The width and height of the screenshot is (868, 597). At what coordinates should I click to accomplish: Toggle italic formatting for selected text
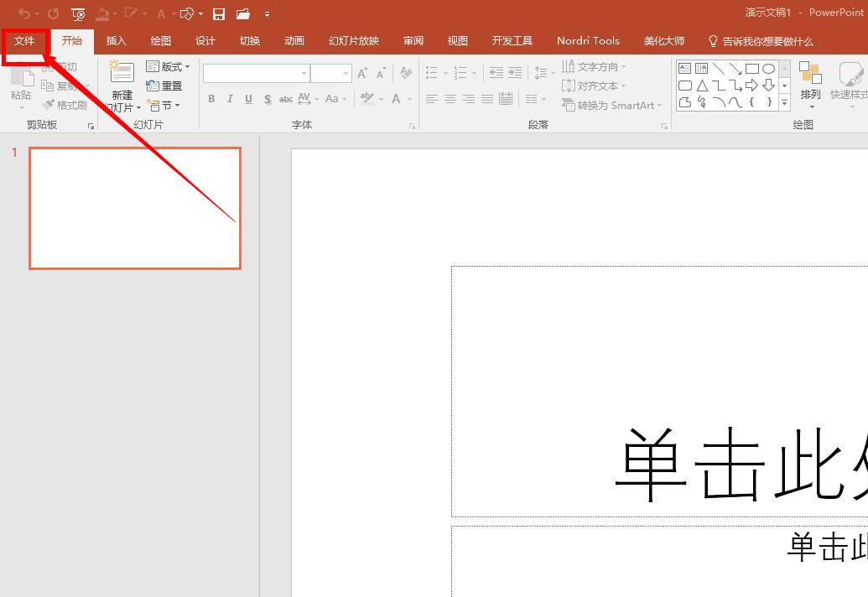tap(229, 99)
